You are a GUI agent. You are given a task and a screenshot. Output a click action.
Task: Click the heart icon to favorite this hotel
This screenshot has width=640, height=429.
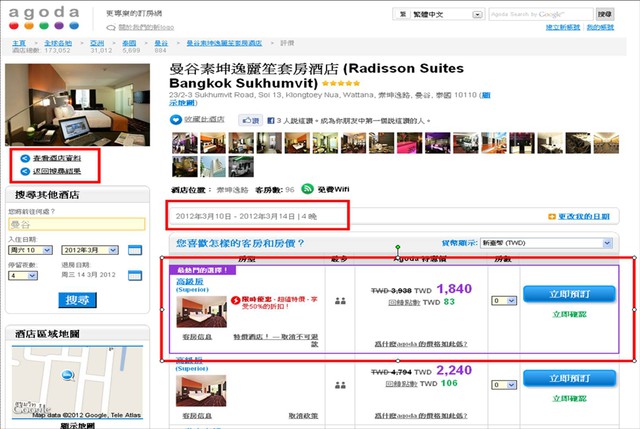(x=176, y=120)
